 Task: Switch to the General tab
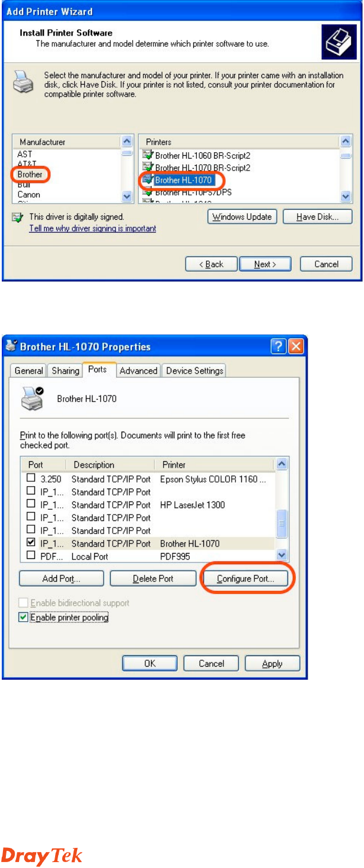[x=28, y=371]
